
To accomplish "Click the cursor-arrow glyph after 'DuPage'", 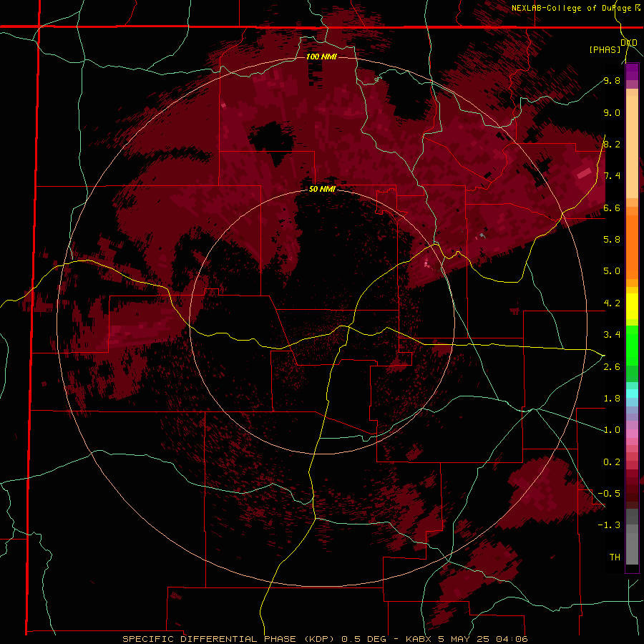I will click(x=638, y=8).
